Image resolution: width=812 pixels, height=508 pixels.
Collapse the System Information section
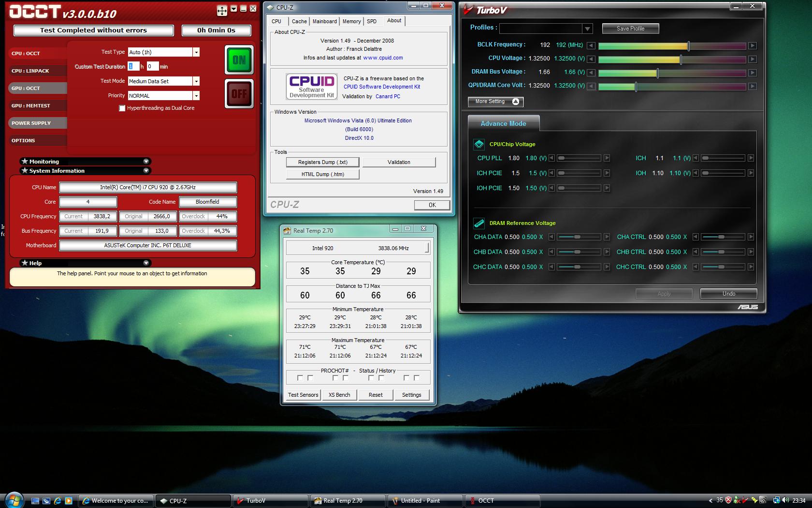point(146,170)
